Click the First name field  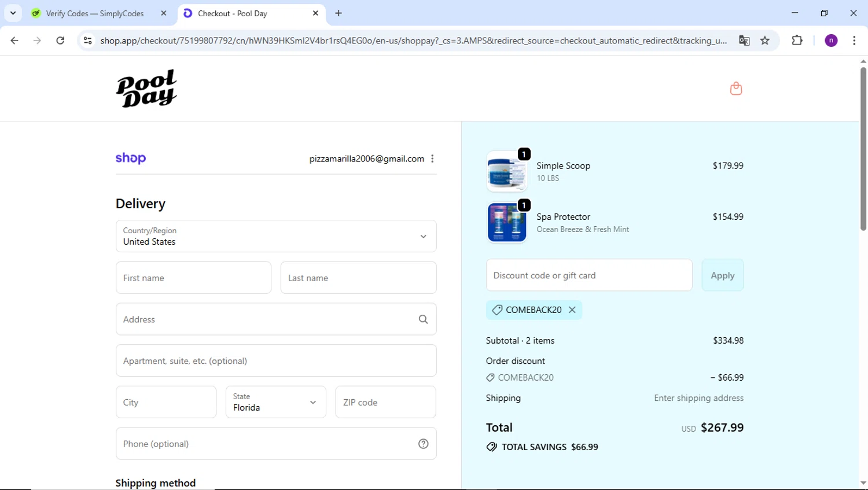[193, 278]
